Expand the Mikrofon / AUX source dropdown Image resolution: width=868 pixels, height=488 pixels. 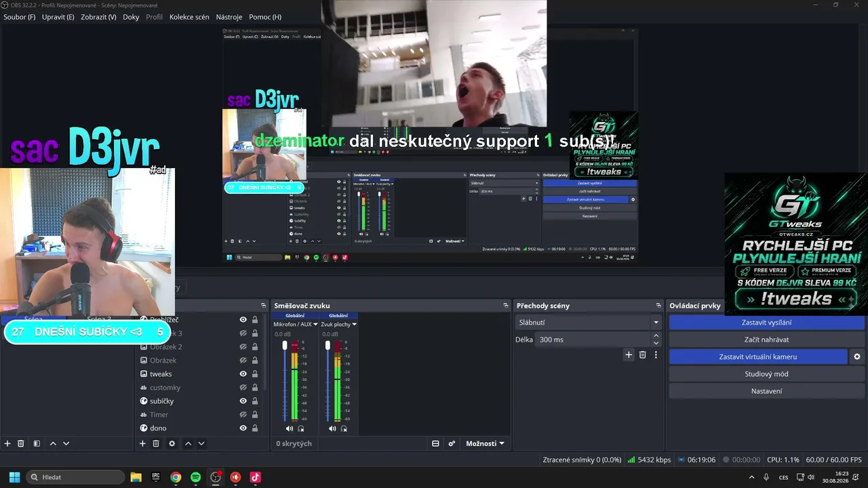[295, 324]
